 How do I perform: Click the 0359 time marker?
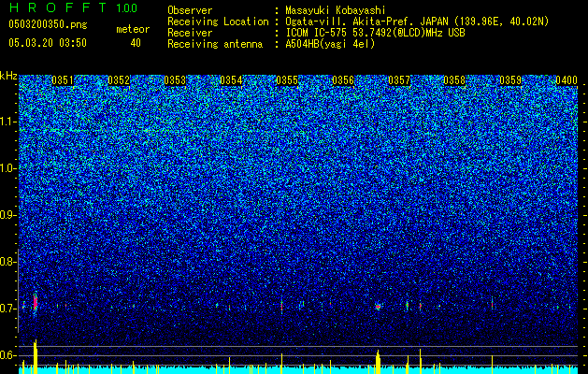[x=510, y=80]
